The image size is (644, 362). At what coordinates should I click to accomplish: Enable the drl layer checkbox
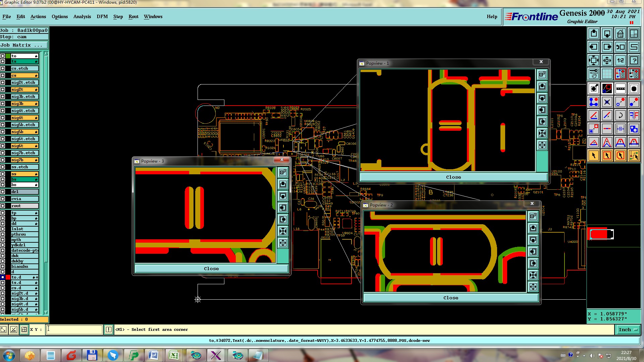(3, 192)
